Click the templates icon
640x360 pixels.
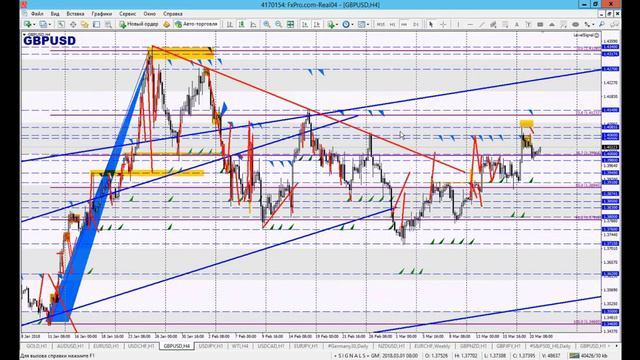pyautogui.click(x=361, y=24)
